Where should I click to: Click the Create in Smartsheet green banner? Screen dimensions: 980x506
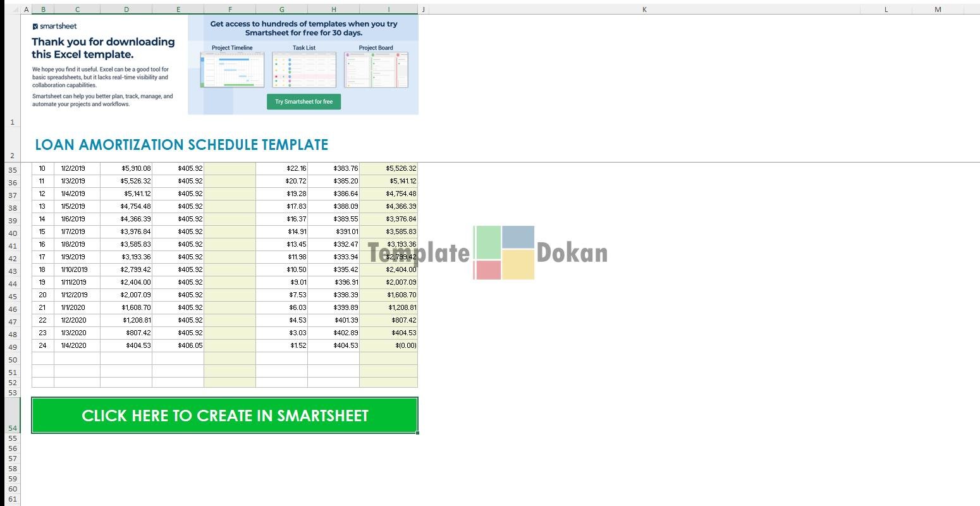224,416
